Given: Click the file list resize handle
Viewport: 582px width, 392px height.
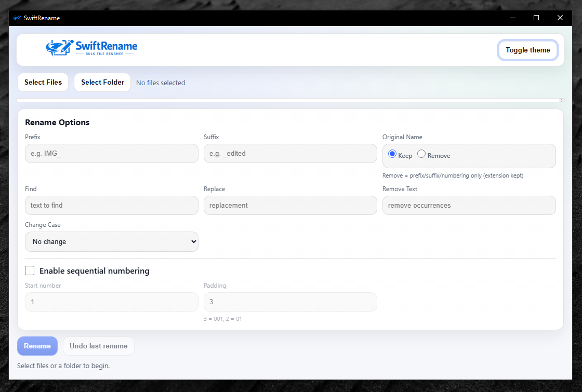Looking at the screenshot, I should click(x=561, y=100).
